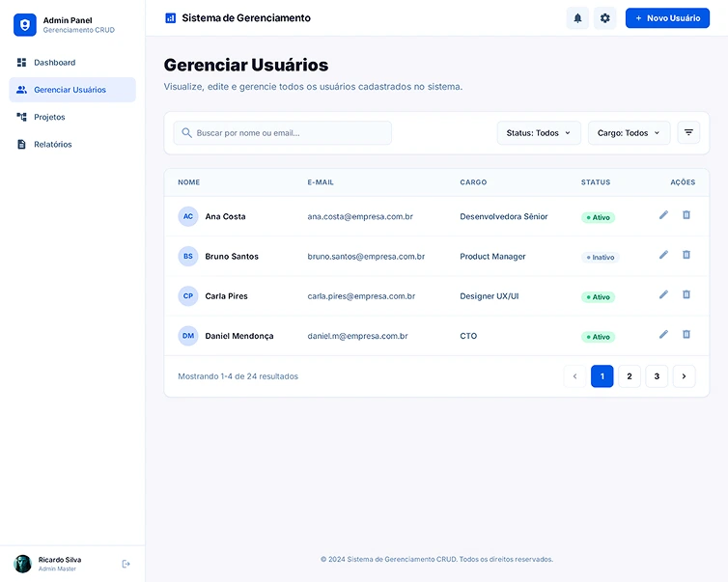This screenshot has height=582, width=728.
Task: Click the notifications bell icon
Action: [x=577, y=18]
